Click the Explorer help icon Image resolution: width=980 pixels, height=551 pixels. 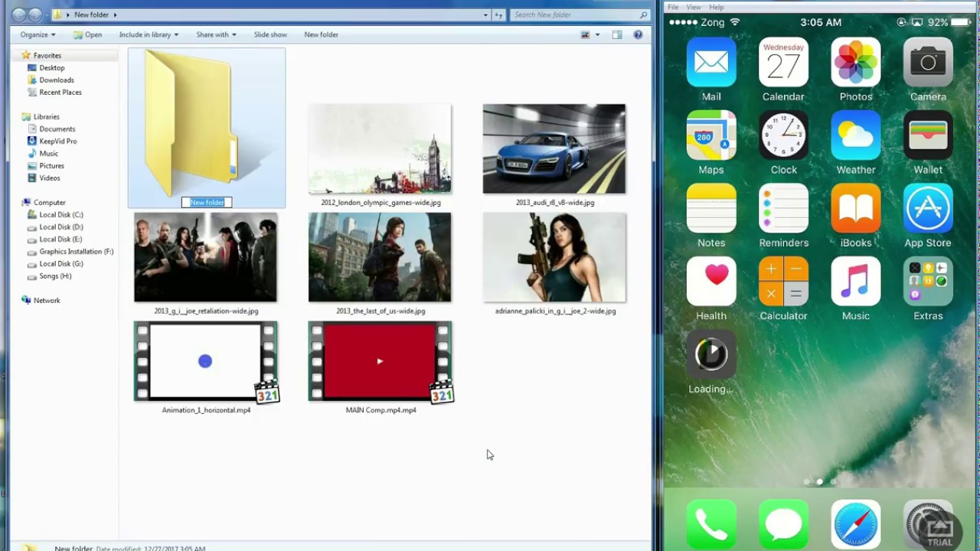coord(638,34)
